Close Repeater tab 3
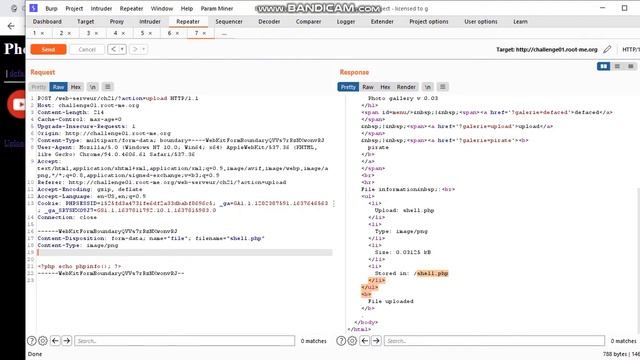Image resolution: width=640 pixels, height=360 pixels. click(x=96, y=33)
